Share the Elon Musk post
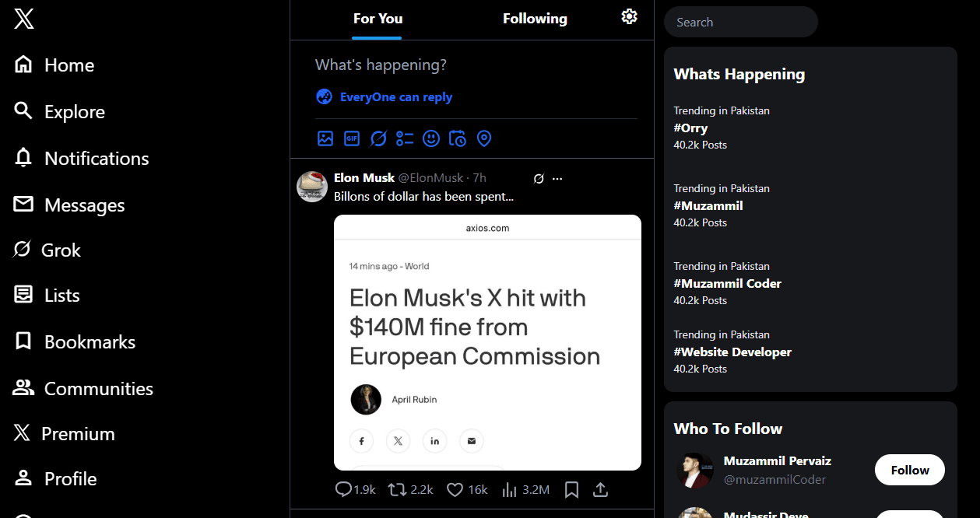 600,490
